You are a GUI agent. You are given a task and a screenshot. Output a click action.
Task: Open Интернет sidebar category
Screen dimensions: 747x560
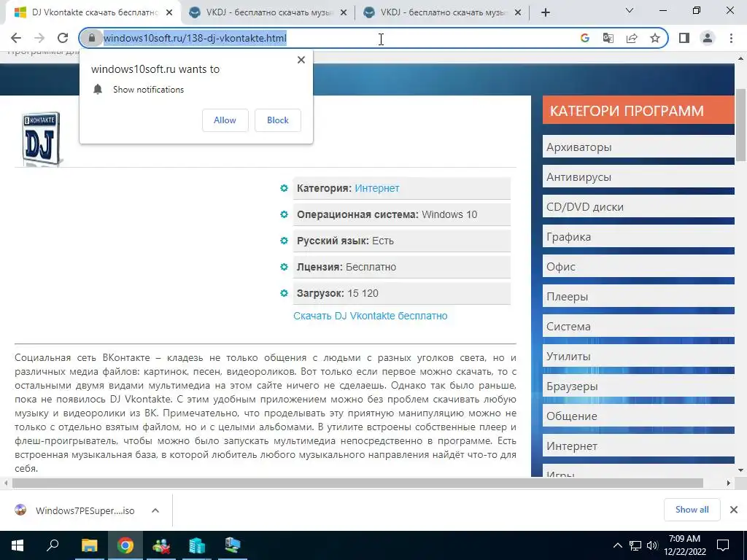(638, 446)
